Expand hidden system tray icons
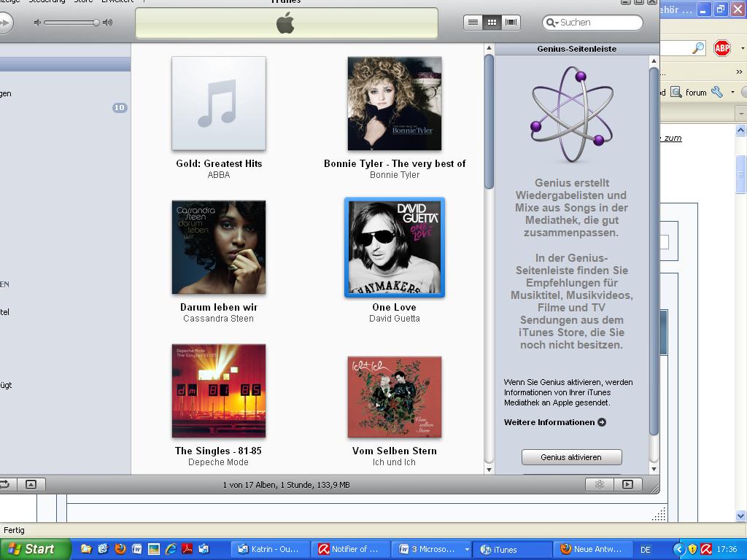Screen dimensions: 747x560 [x=679, y=549]
